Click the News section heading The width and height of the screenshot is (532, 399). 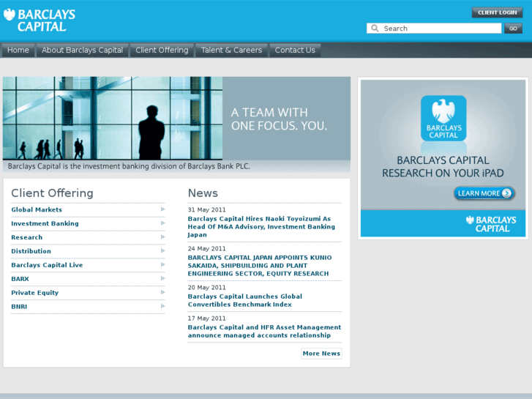[x=203, y=193]
